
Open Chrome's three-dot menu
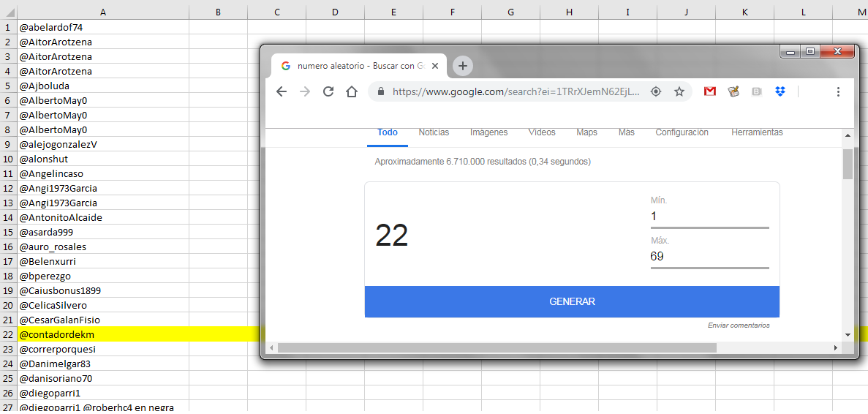(x=838, y=92)
